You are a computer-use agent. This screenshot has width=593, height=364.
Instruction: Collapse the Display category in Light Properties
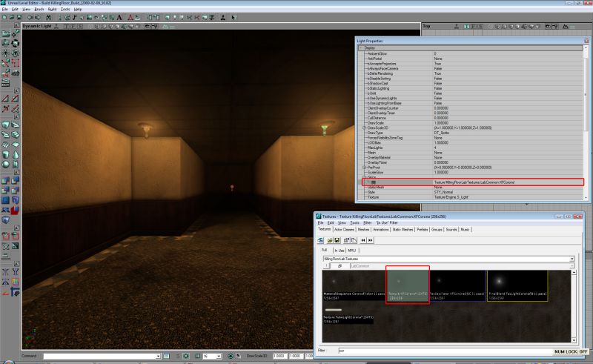point(362,48)
